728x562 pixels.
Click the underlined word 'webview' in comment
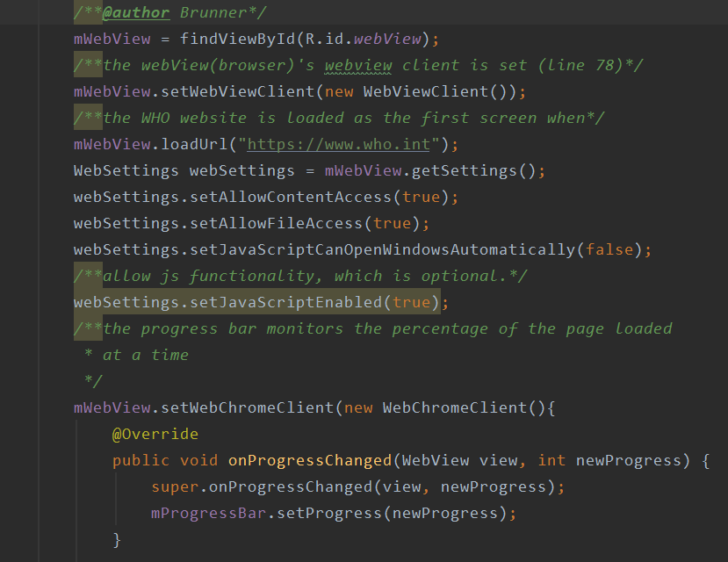click(x=358, y=66)
